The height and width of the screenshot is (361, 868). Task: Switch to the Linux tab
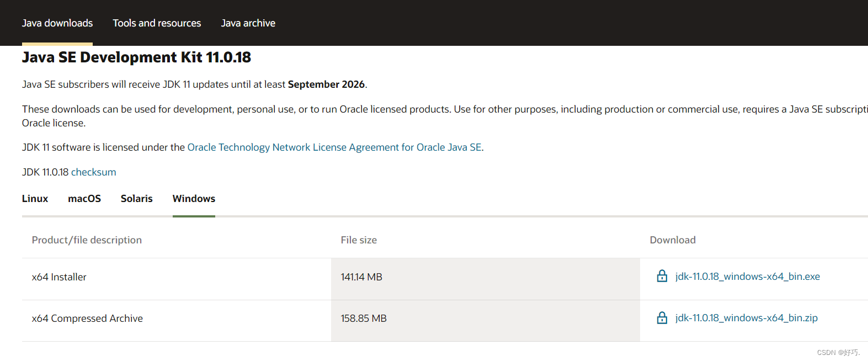pos(35,199)
